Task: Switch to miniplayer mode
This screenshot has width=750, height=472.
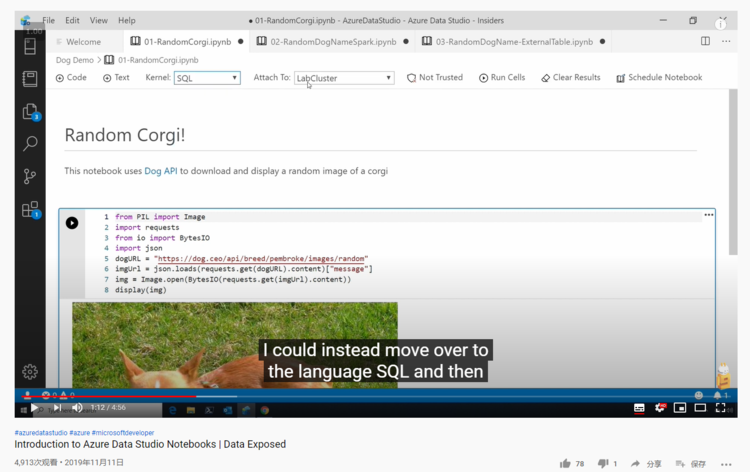Action: [x=680, y=408]
